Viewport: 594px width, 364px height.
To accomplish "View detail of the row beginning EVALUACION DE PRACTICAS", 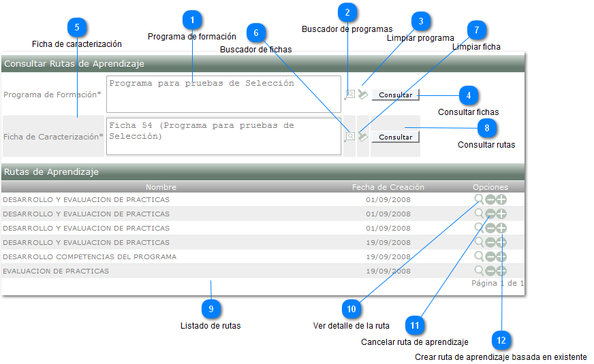I will point(479,271).
